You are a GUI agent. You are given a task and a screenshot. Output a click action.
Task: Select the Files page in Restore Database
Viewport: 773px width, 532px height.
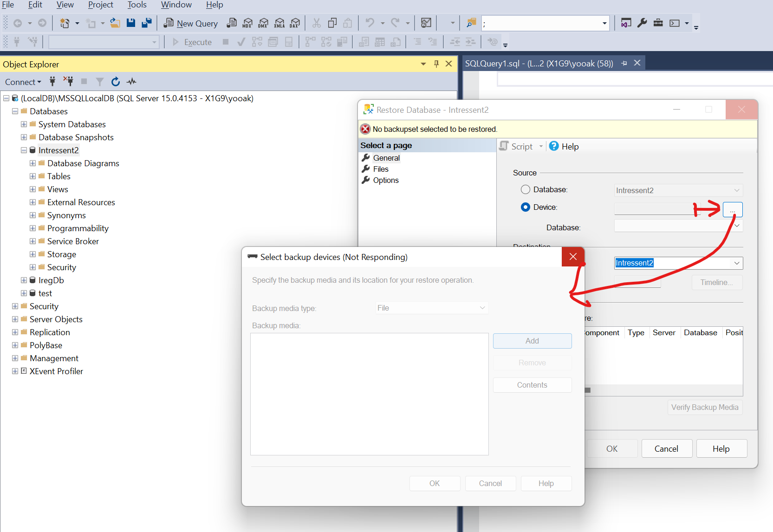coord(381,169)
